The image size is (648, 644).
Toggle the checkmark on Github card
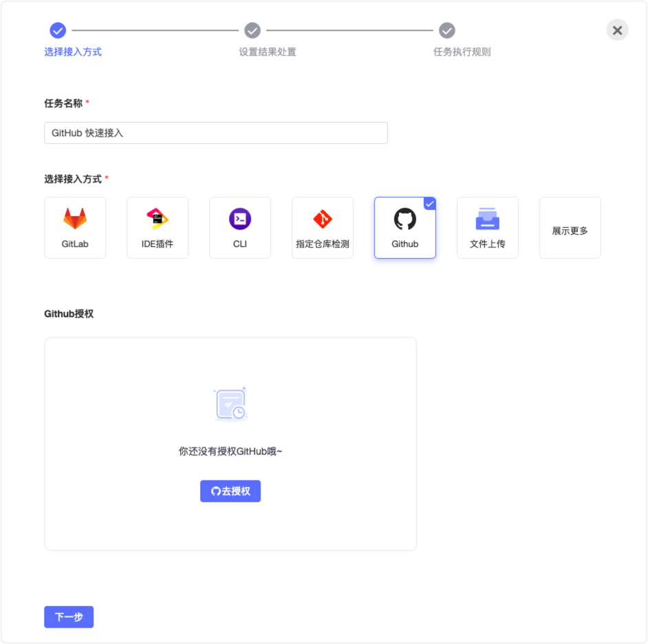click(x=429, y=203)
